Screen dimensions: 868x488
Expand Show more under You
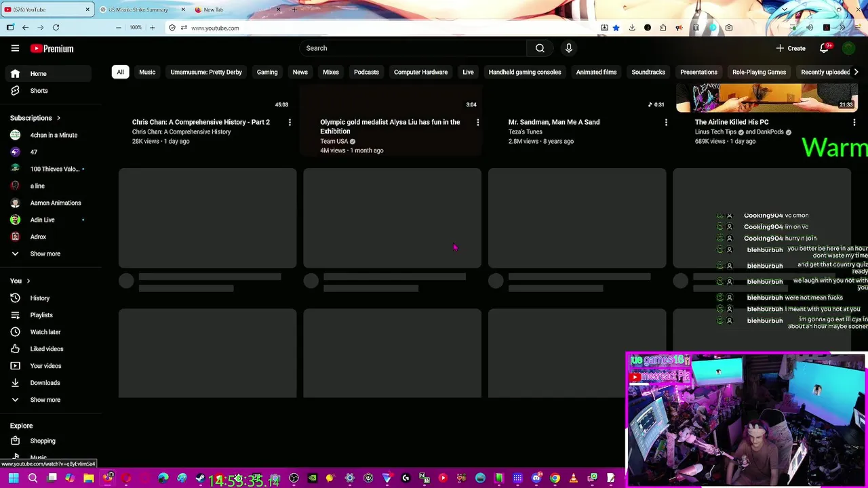(x=46, y=400)
